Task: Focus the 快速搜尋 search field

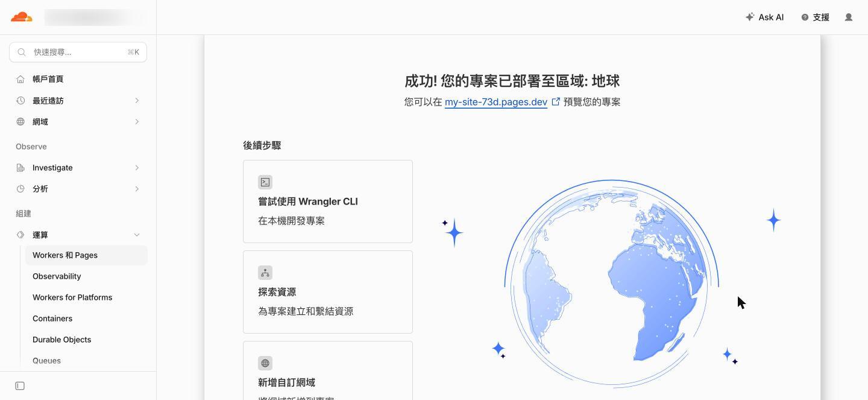Action: pyautogui.click(x=78, y=52)
